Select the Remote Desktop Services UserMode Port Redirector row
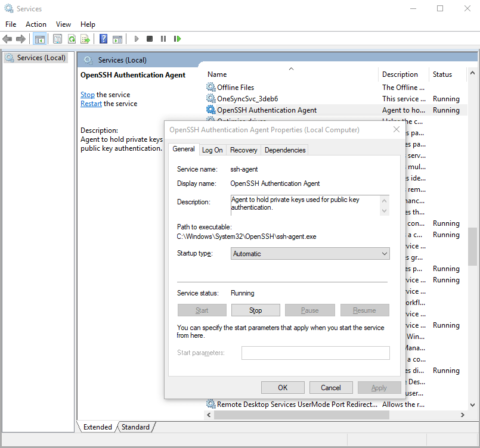The image size is (480, 448). click(336, 404)
